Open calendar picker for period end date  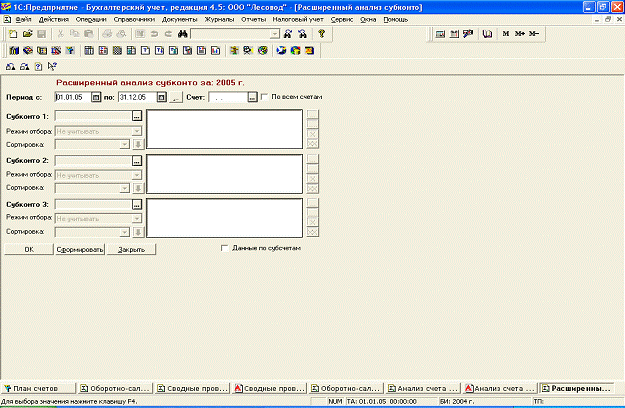tap(162, 97)
